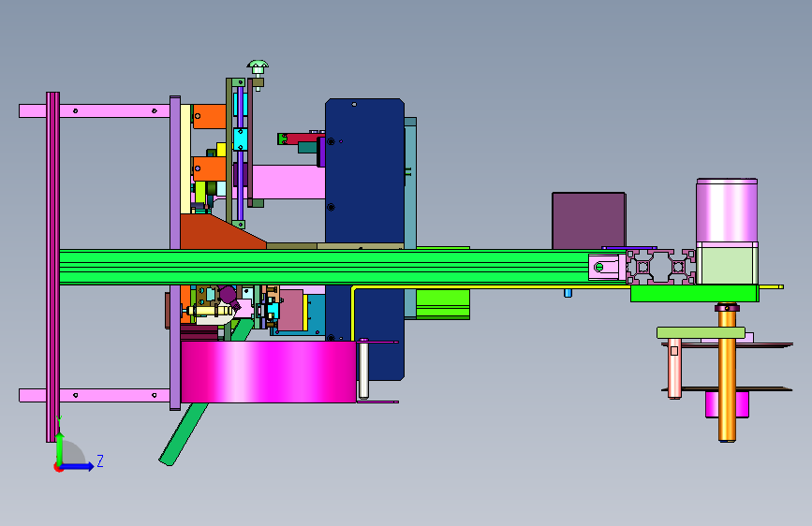
Task: Pick the tall magenta vertical rail
Action: pyautogui.click(x=52, y=267)
